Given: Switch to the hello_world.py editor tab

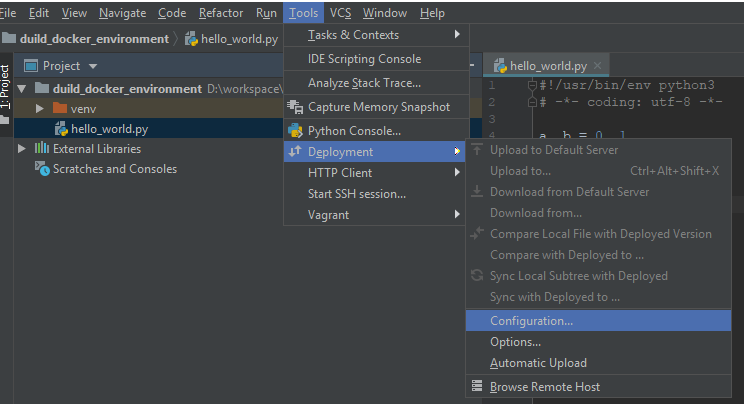Looking at the screenshot, I should coord(542,66).
